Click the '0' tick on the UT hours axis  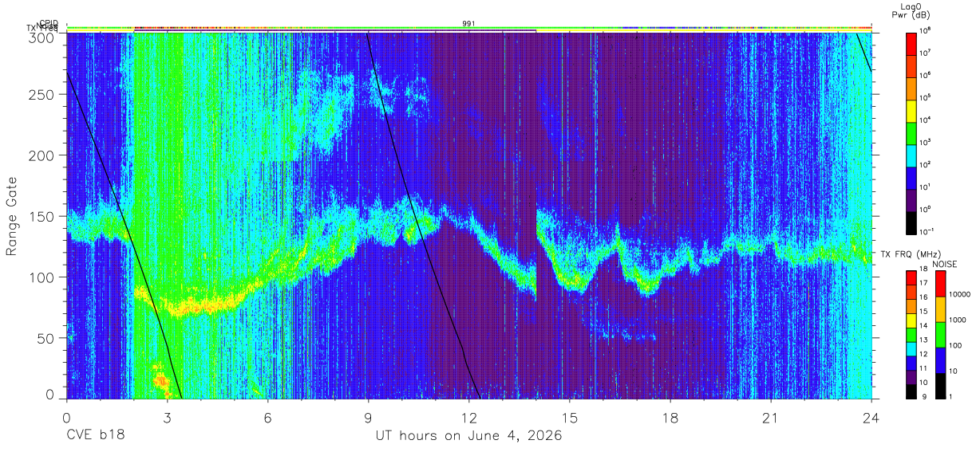pyautogui.click(x=66, y=417)
